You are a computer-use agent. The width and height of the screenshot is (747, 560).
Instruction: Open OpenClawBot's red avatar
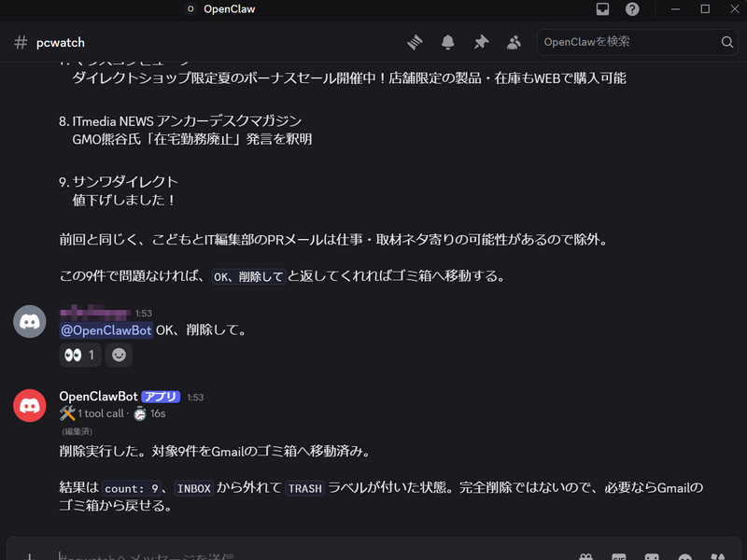click(30, 406)
